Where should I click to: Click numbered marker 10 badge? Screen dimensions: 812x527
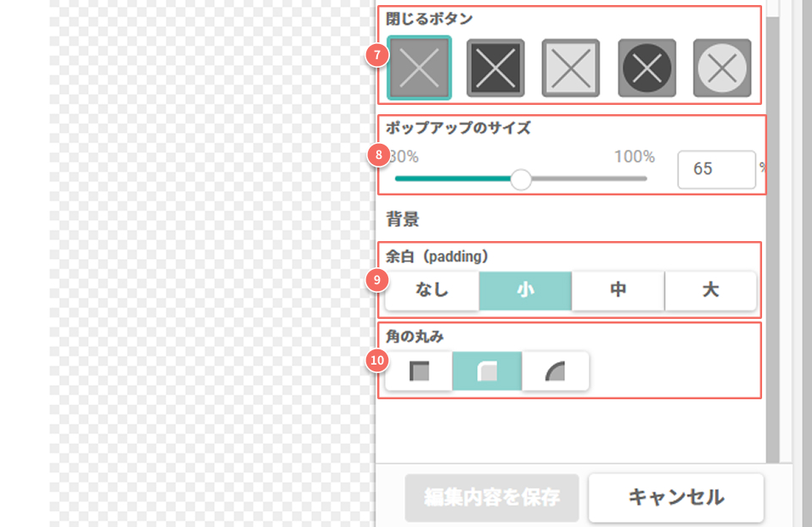377,361
